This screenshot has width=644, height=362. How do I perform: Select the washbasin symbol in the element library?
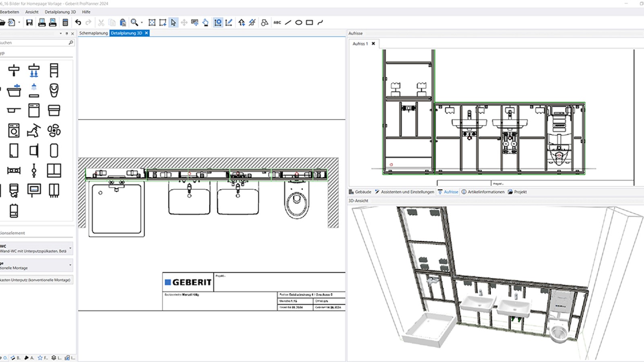coord(14,91)
